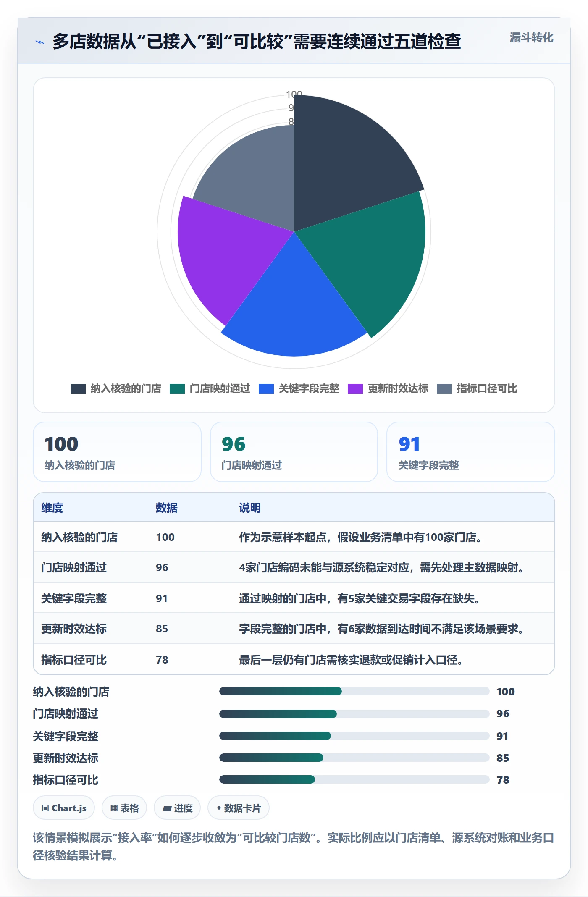Click the grid icon in 表格 tag
The width and height of the screenshot is (588, 897).
pos(114,808)
